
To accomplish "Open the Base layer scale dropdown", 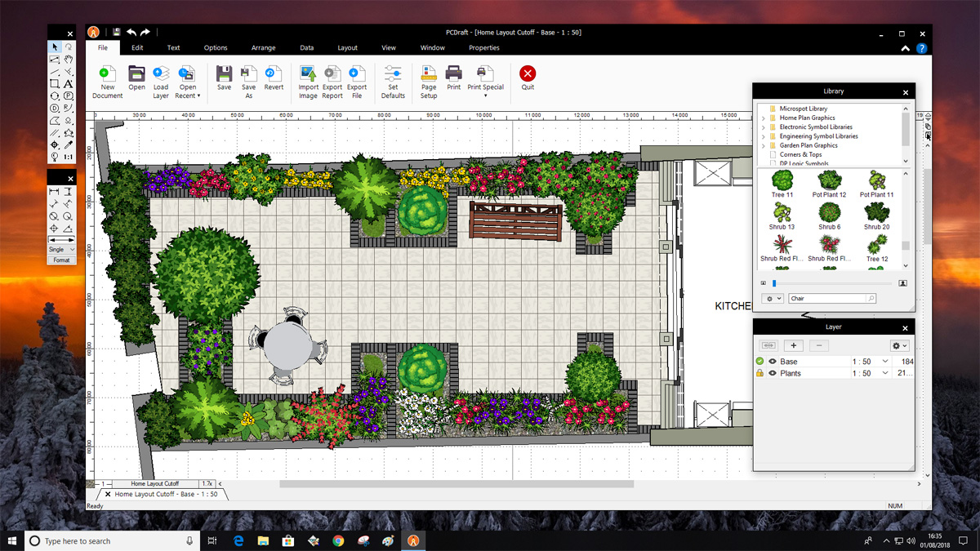I will tap(885, 361).
